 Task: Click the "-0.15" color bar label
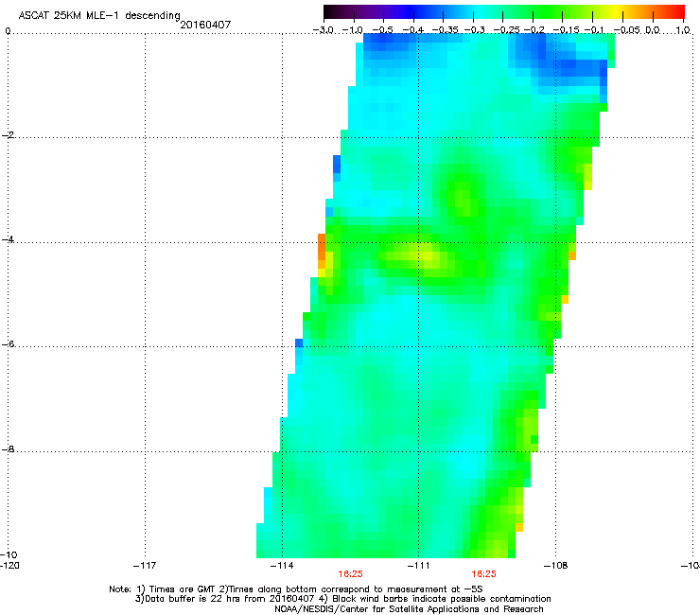566,30
